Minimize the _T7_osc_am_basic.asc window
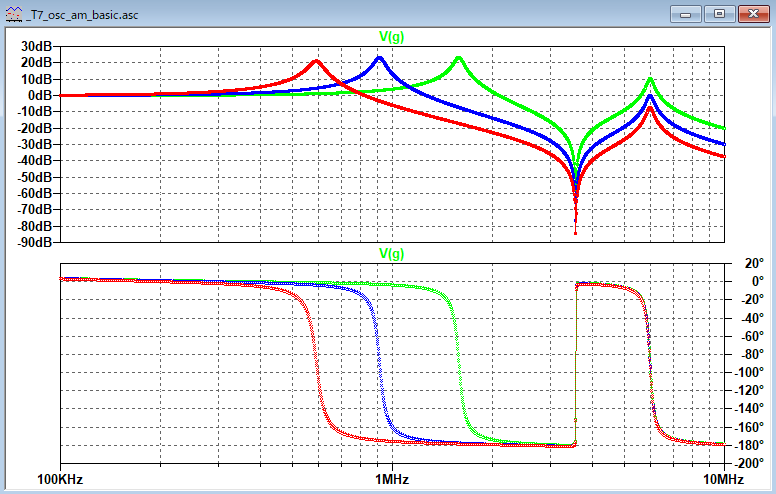Image resolution: width=776 pixels, height=494 pixels. [685, 14]
